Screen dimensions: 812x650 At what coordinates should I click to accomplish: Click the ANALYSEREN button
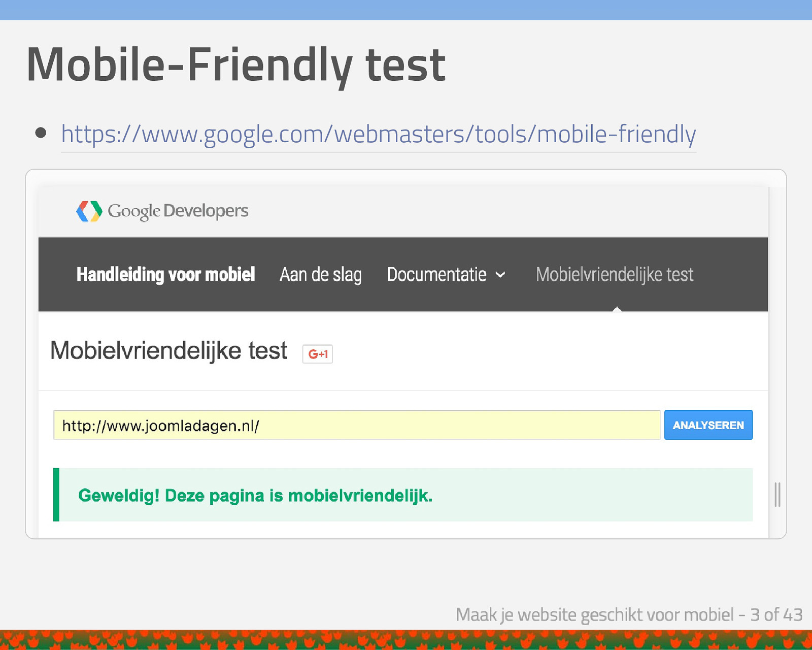pos(708,425)
